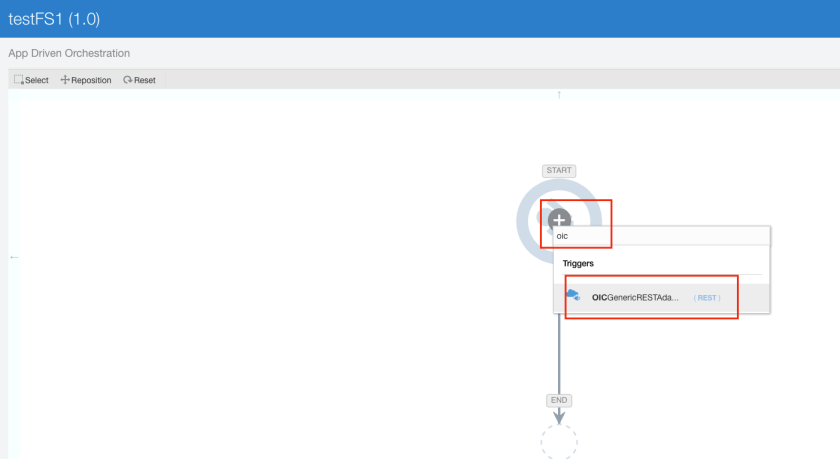Viewport: 840px width, 459px height.
Task: Click the downward arrowhead above the end node
Action: (x=559, y=415)
